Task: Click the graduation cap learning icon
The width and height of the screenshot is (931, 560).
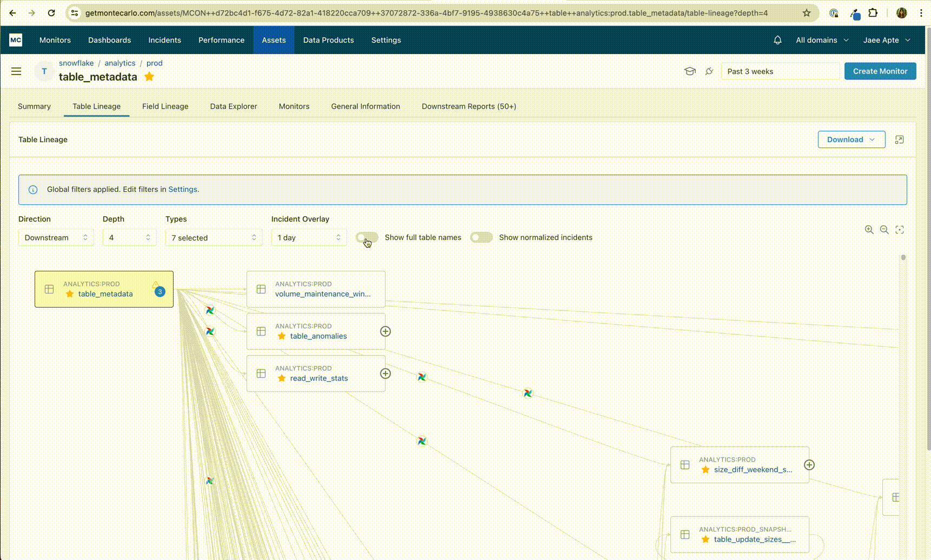Action: (690, 71)
